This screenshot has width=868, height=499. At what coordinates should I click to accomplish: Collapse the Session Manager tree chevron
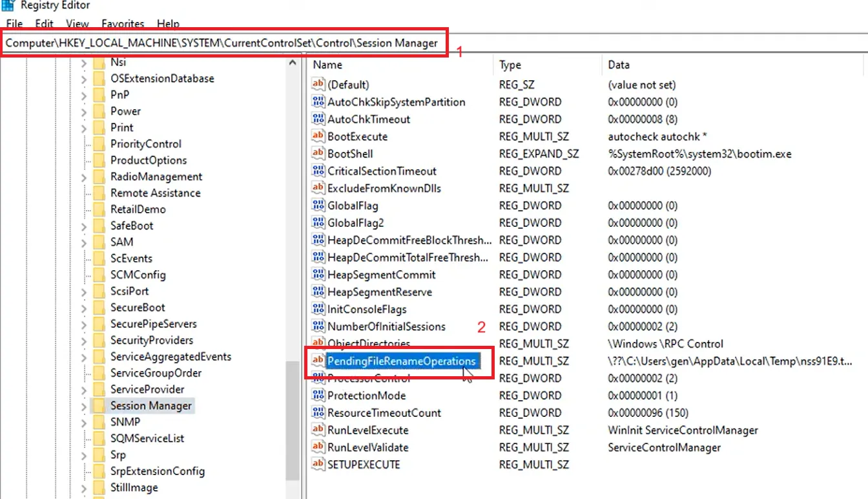(84, 405)
